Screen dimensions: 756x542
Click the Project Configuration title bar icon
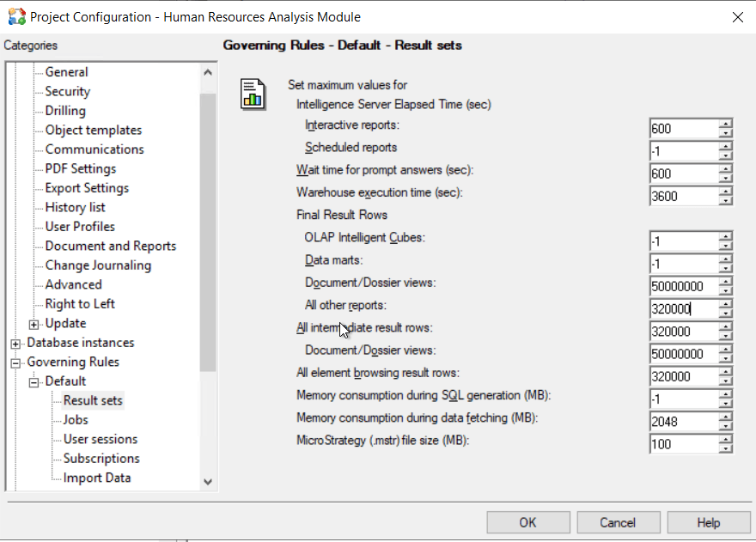(x=16, y=16)
